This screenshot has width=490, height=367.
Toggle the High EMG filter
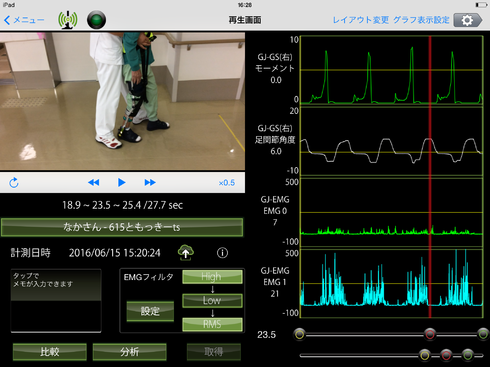pyautogui.click(x=212, y=277)
